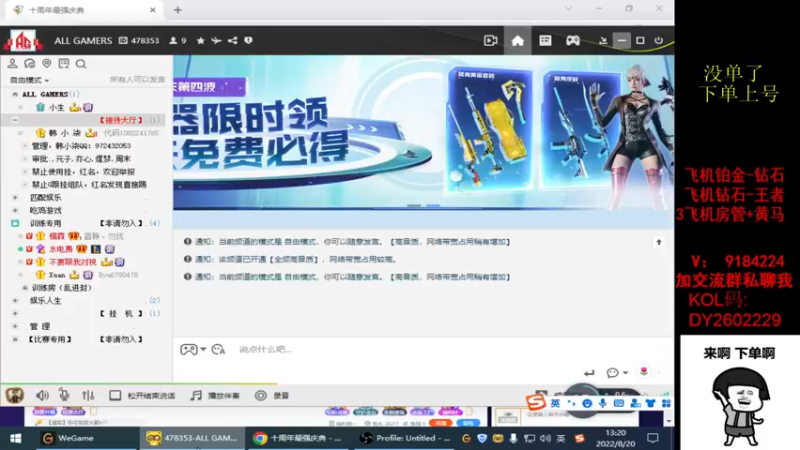Viewport: 800px width, 450px height.
Task: Click the weapon promotion banner image
Action: [x=423, y=133]
